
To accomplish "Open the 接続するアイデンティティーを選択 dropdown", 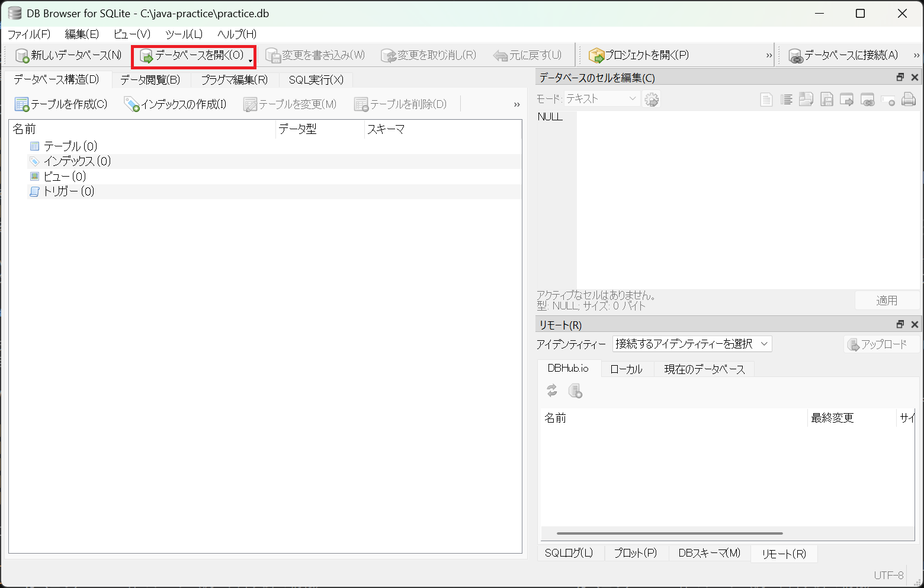I will pos(692,344).
